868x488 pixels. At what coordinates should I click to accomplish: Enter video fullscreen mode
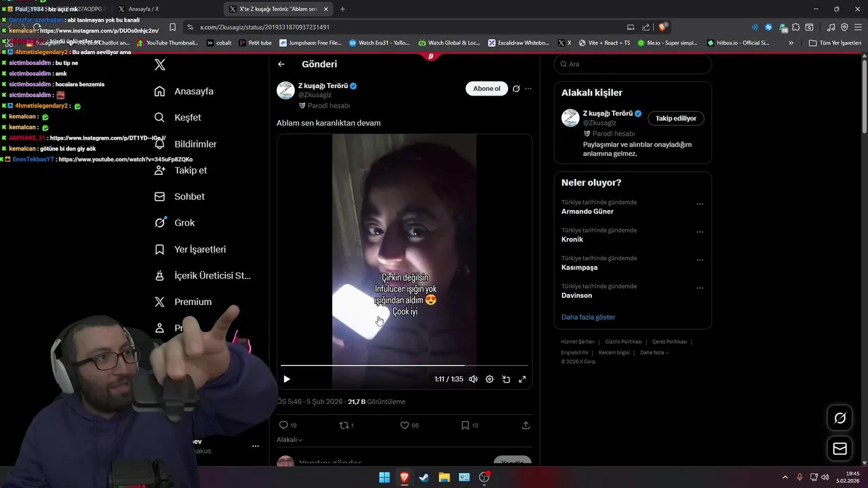click(x=522, y=380)
